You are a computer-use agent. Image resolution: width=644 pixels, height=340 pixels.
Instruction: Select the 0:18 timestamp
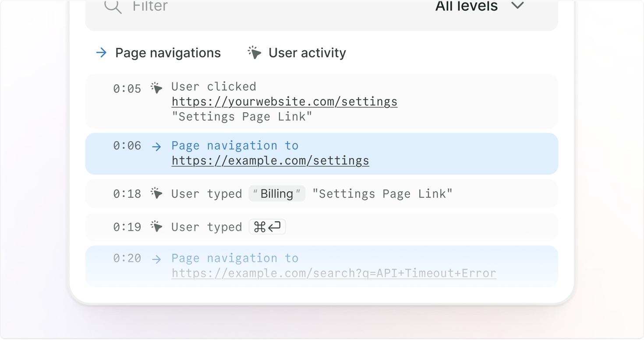(127, 194)
